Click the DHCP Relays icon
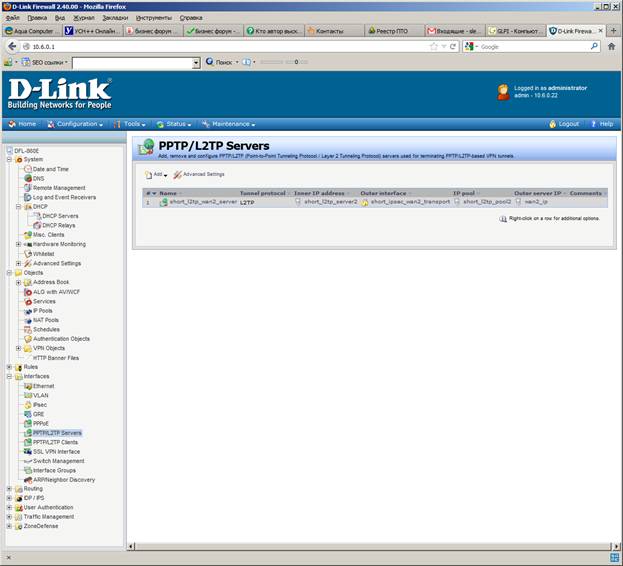 [x=37, y=226]
